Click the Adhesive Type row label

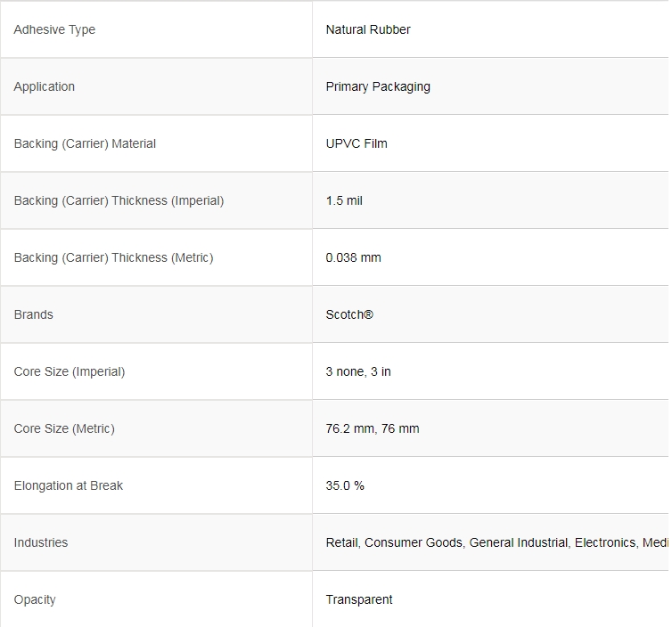[54, 29]
